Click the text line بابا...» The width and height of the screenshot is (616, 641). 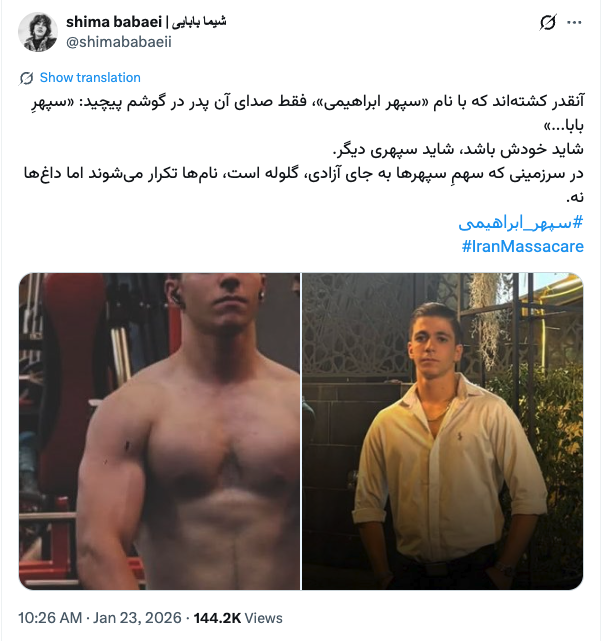564,126
